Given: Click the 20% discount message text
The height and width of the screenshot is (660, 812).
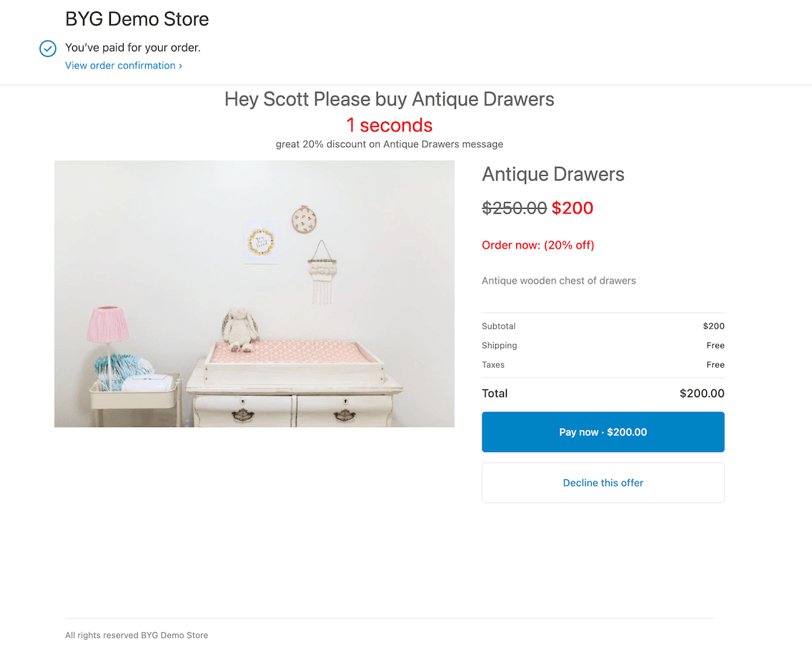Looking at the screenshot, I should [x=389, y=144].
